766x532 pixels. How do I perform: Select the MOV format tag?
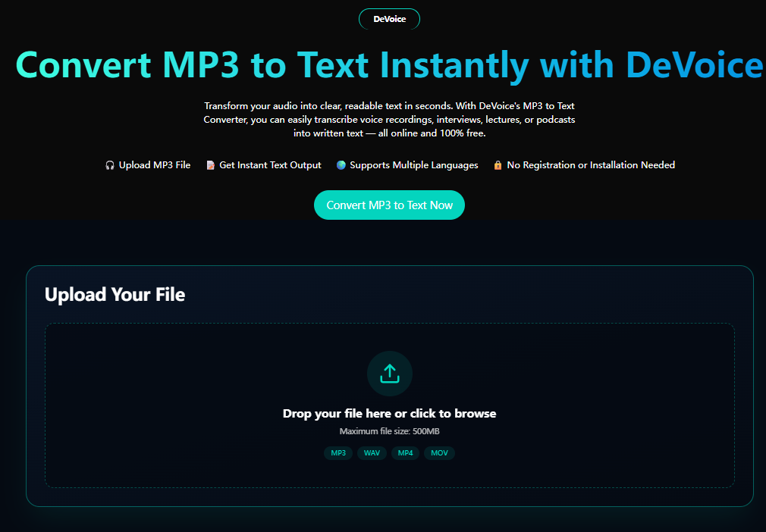tap(439, 453)
